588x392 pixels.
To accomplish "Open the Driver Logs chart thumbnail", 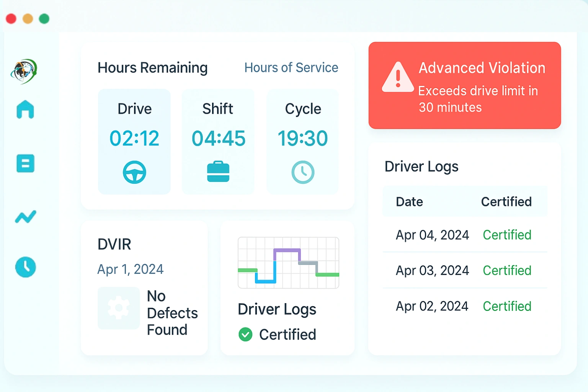I will click(288, 263).
